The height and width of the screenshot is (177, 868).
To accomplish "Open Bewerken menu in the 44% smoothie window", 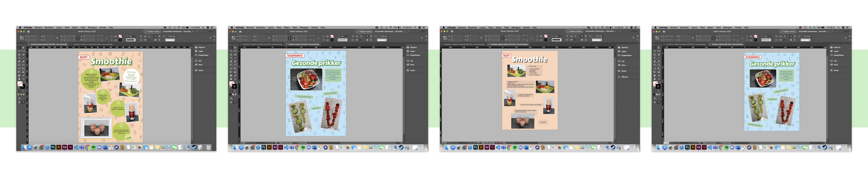I will pyautogui.click(x=49, y=27).
